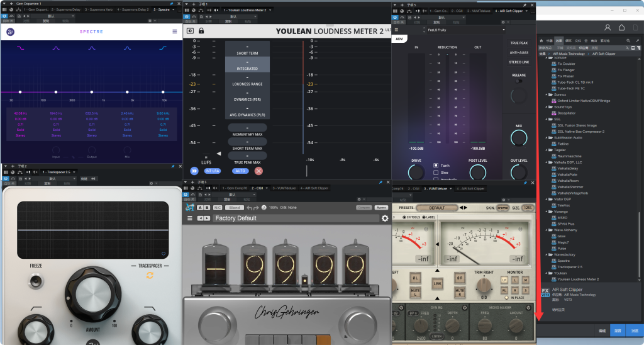The width and height of the screenshot is (644, 345).
Task: Click the house home icon at the top right
Action: coord(622,28)
